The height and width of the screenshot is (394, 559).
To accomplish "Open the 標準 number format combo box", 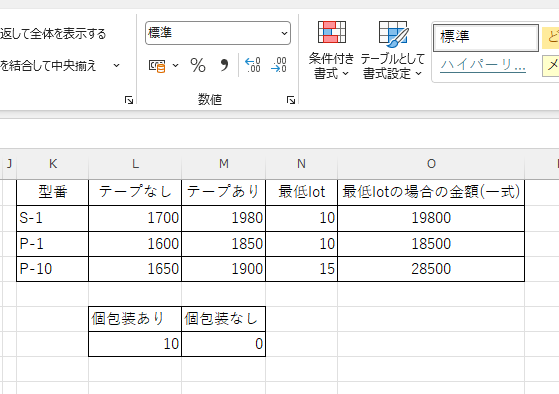I will (218, 33).
